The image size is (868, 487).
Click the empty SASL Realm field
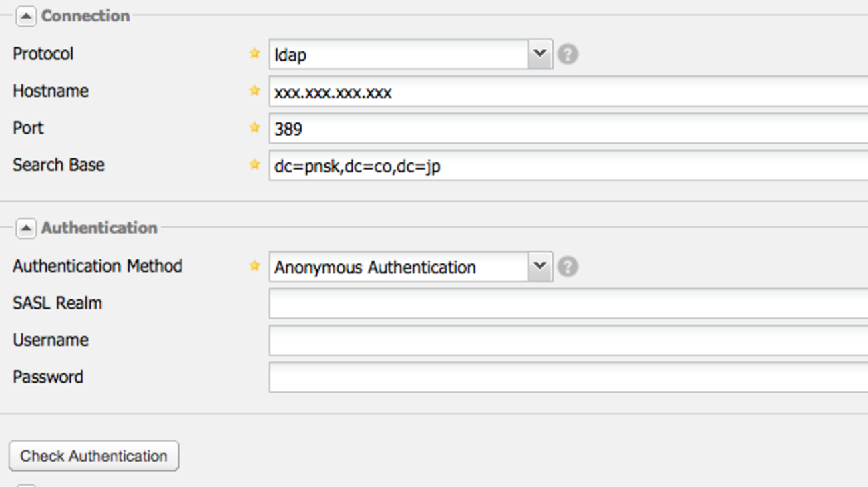568,304
